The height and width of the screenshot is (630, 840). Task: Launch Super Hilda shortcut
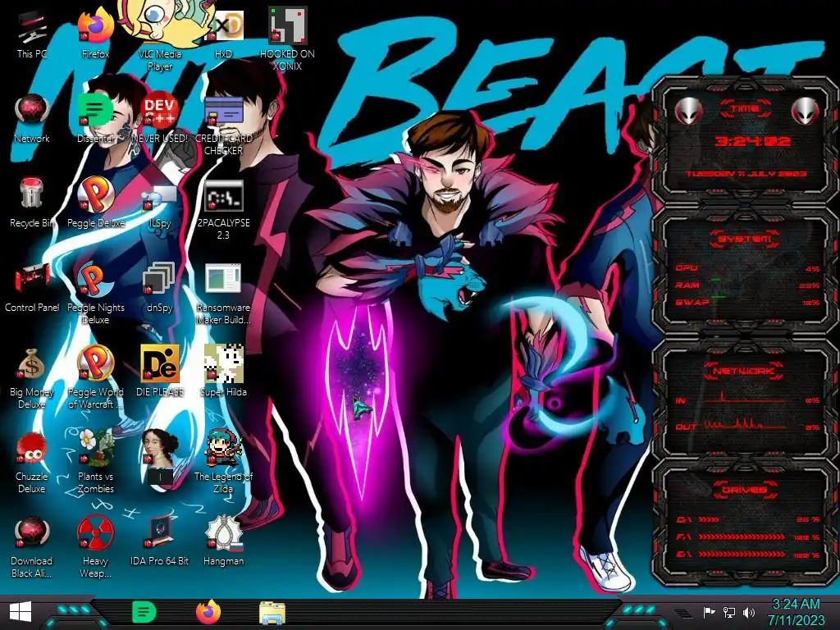pos(223,371)
